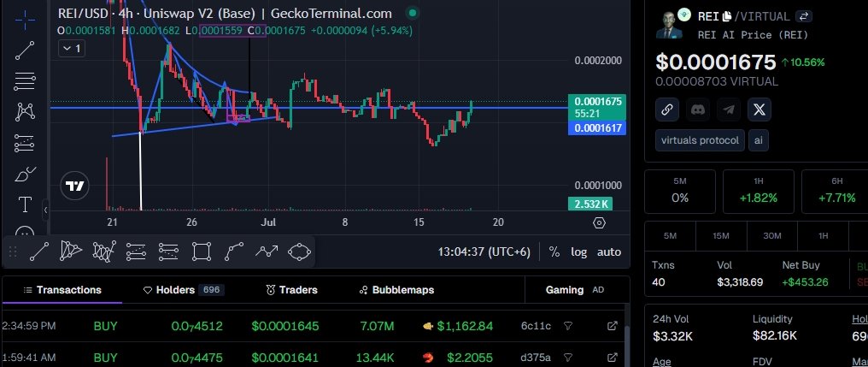Screen dimensions: 868x367
Task: Click the 13.44K amount cell
Action: 375,358
